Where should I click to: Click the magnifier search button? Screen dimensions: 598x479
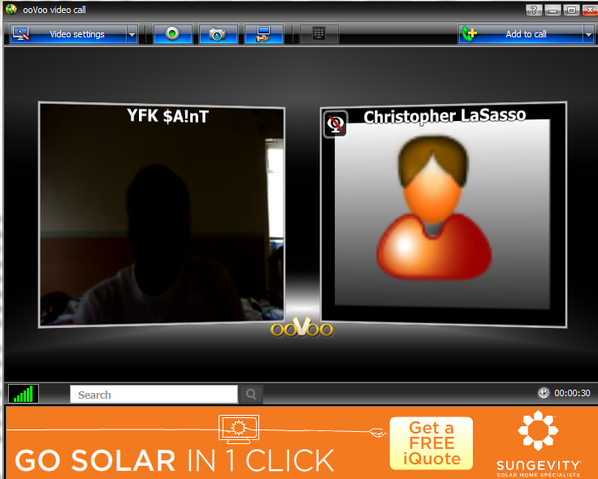tap(251, 394)
